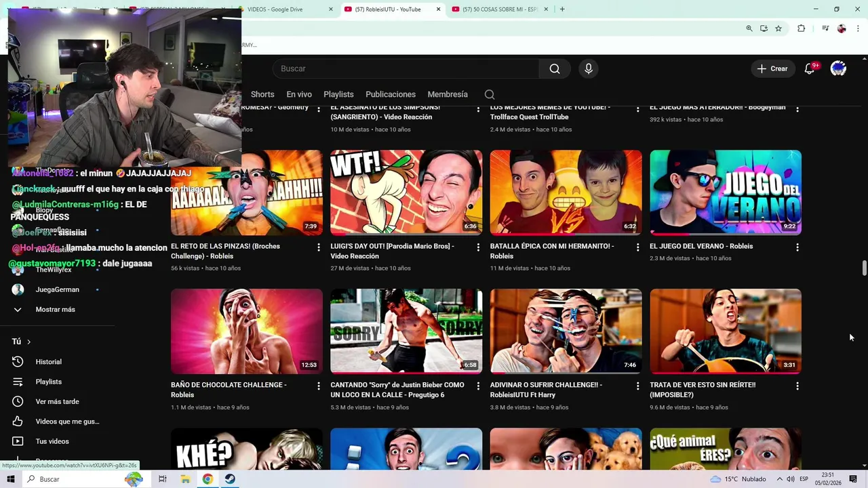868x488 pixels.
Task: Open the weather 15°C Nublado widget
Action: [738, 479]
